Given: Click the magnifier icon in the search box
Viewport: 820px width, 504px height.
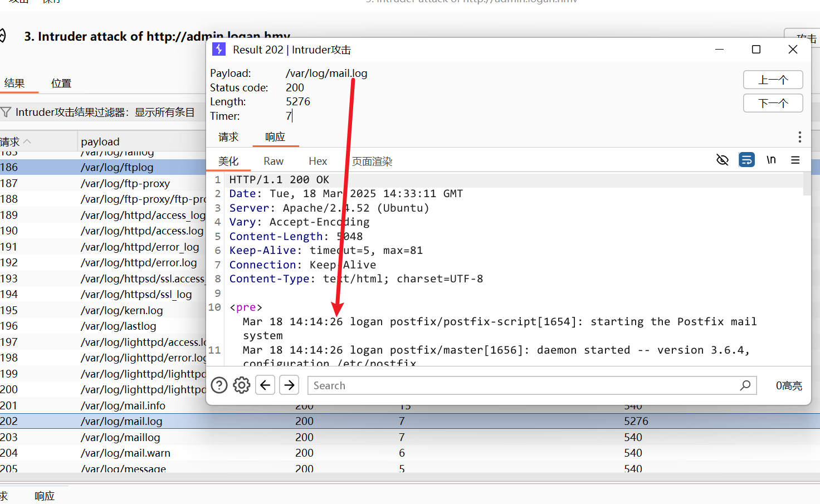Looking at the screenshot, I should click(x=745, y=385).
